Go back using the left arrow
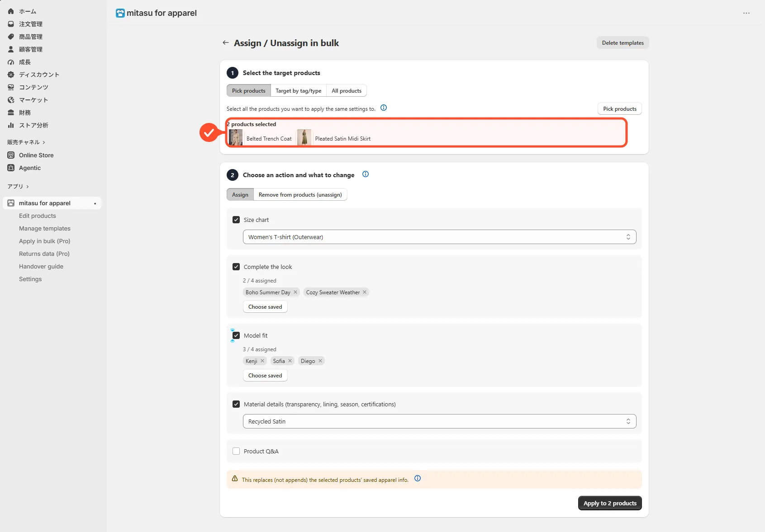 [x=225, y=43]
